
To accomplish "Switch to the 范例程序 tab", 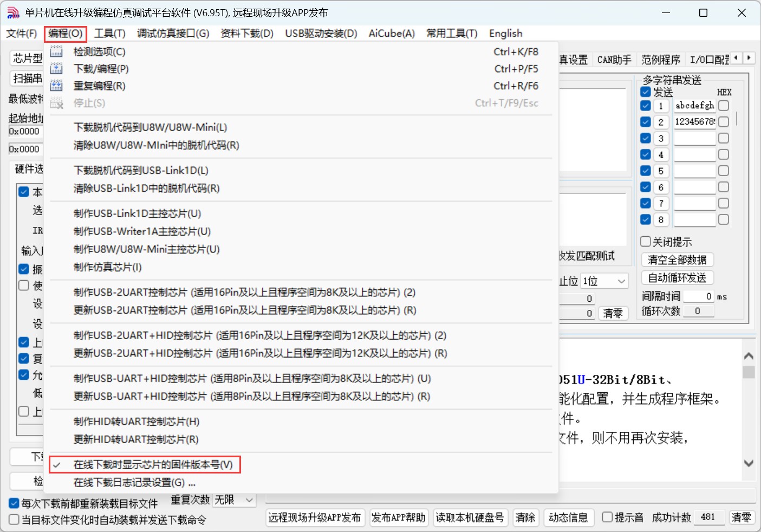I will (660, 60).
